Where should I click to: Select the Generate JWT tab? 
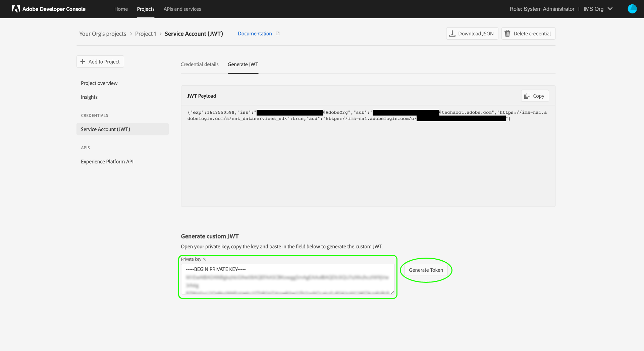click(243, 64)
